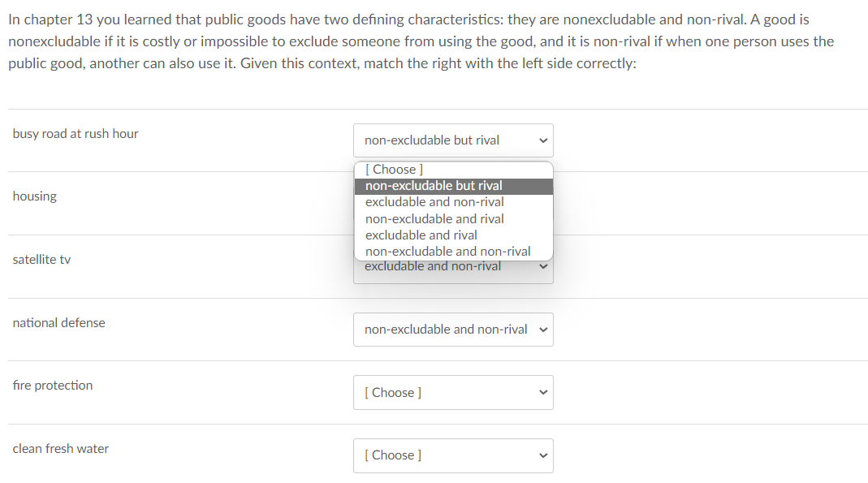Screen dimensions: 868x483
Task: Click the chevron icon on the national defense dropdown
Action: point(542,329)
